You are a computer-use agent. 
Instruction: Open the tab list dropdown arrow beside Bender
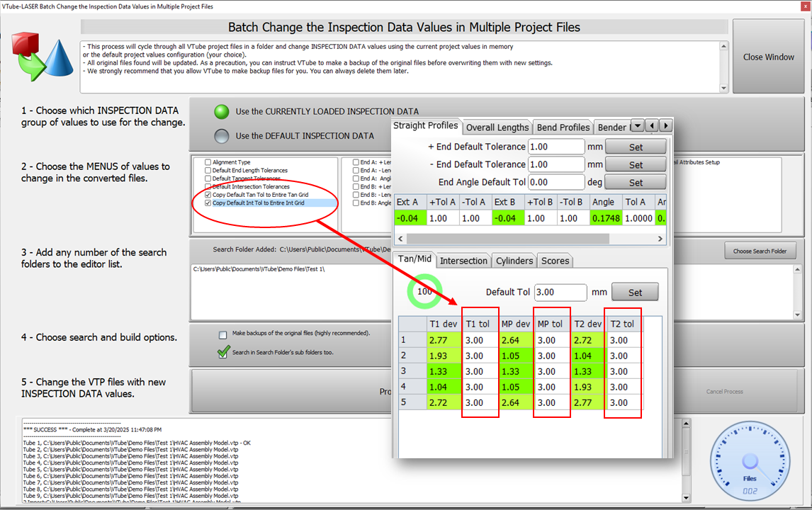click(638, 126)
